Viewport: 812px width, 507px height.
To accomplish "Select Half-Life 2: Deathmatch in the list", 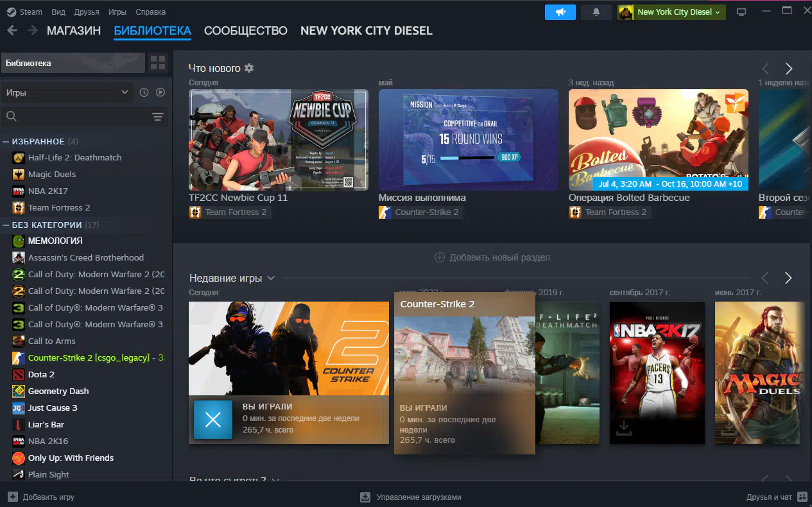I will pos(74,157).
